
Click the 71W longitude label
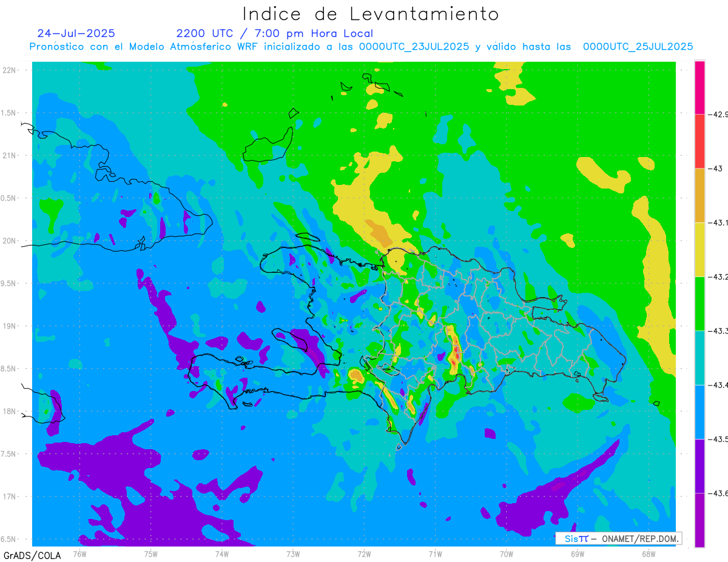435,554
